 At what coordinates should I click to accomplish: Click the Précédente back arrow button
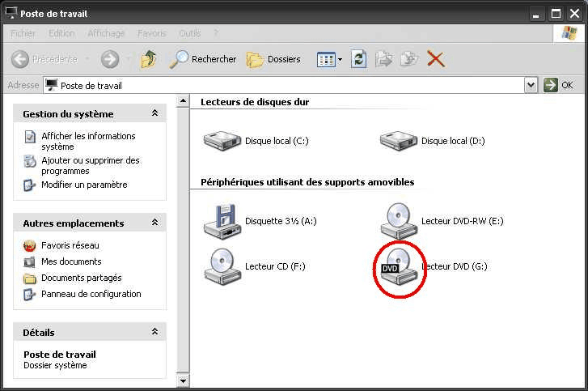click(20, 59)
